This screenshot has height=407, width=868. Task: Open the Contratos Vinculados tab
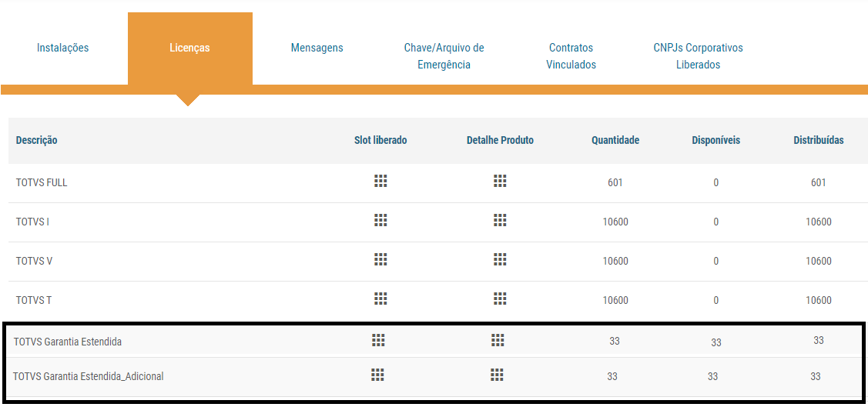click(x=571, y=56)
